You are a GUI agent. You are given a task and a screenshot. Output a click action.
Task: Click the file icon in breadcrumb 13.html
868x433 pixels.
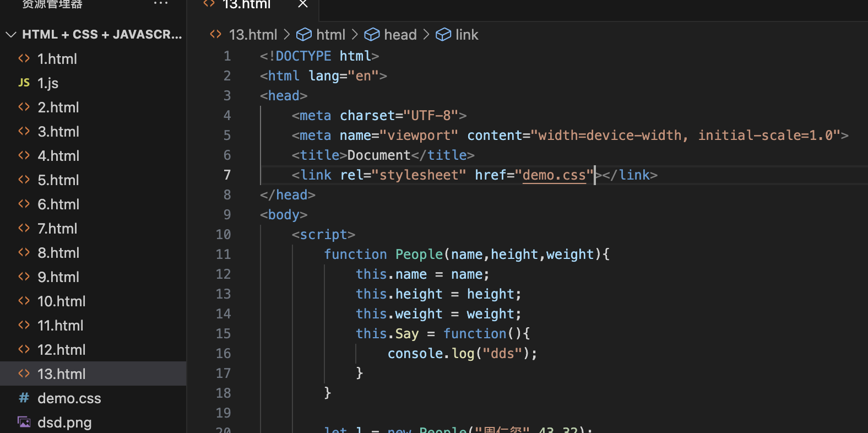click(x=215, y=34)
